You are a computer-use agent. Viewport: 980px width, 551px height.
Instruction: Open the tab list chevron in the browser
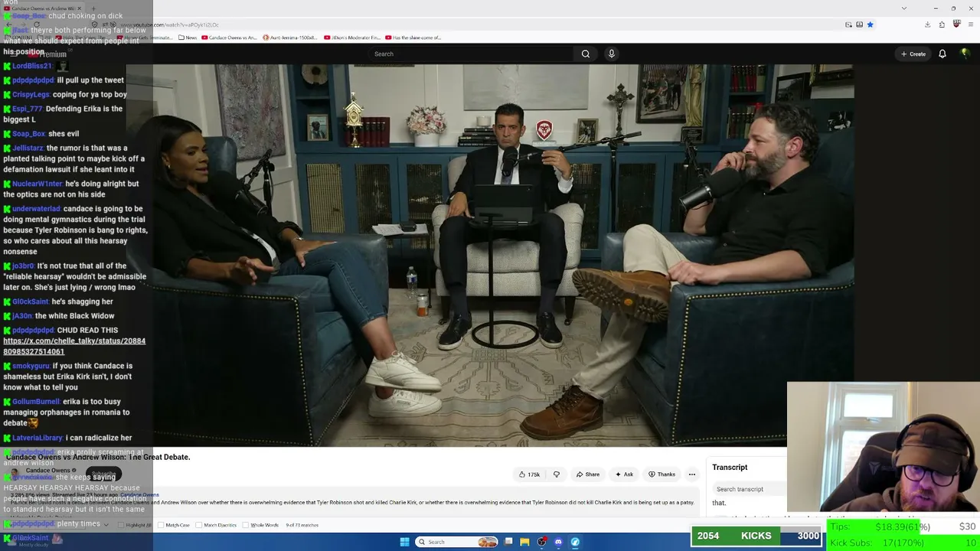click(x=904, y=8)
